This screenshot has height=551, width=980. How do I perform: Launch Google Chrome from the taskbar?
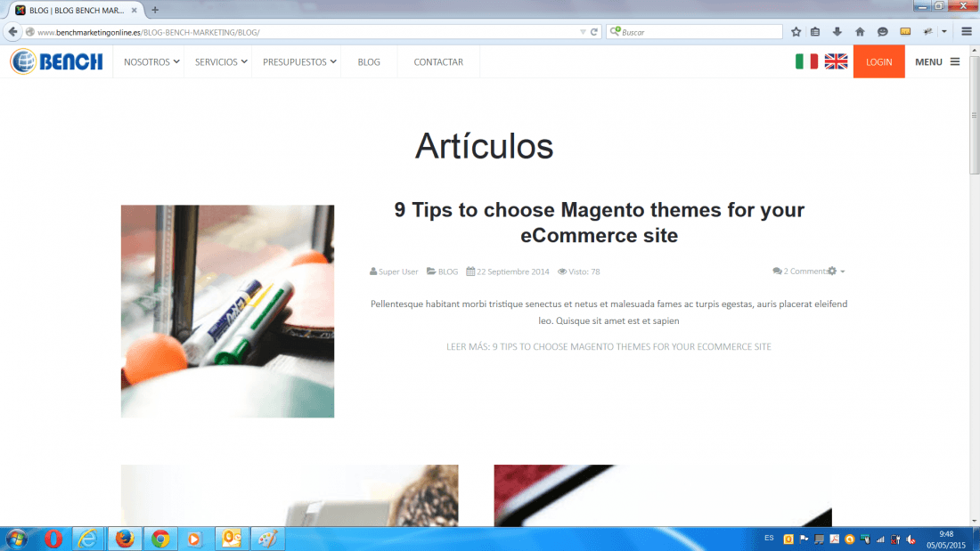click(x=160, y=539)
